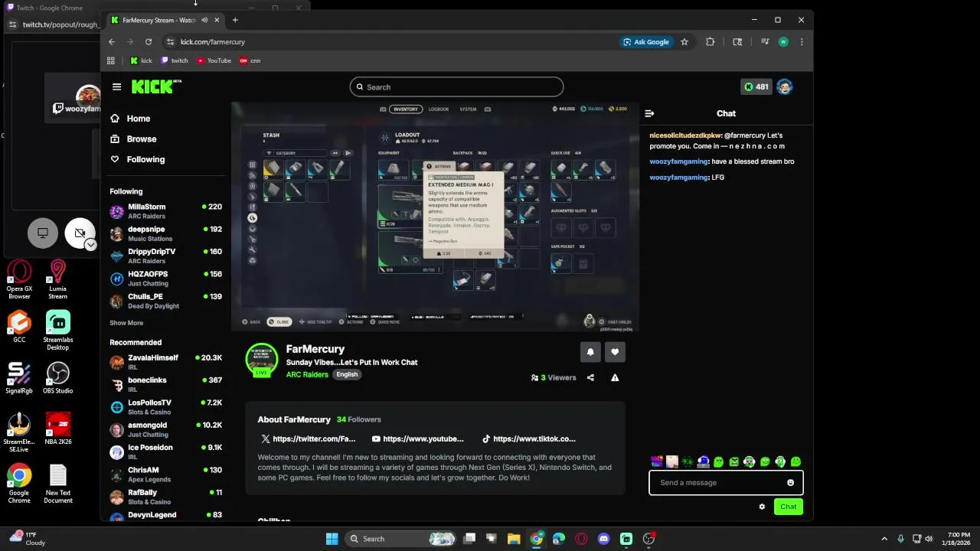980x551 pixels.
Task: Send message with green Chat button
Action: 789,507
